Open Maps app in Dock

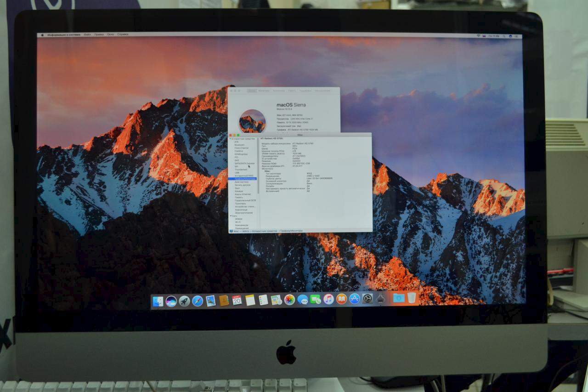pyautogui.click(x=276, y=301)
